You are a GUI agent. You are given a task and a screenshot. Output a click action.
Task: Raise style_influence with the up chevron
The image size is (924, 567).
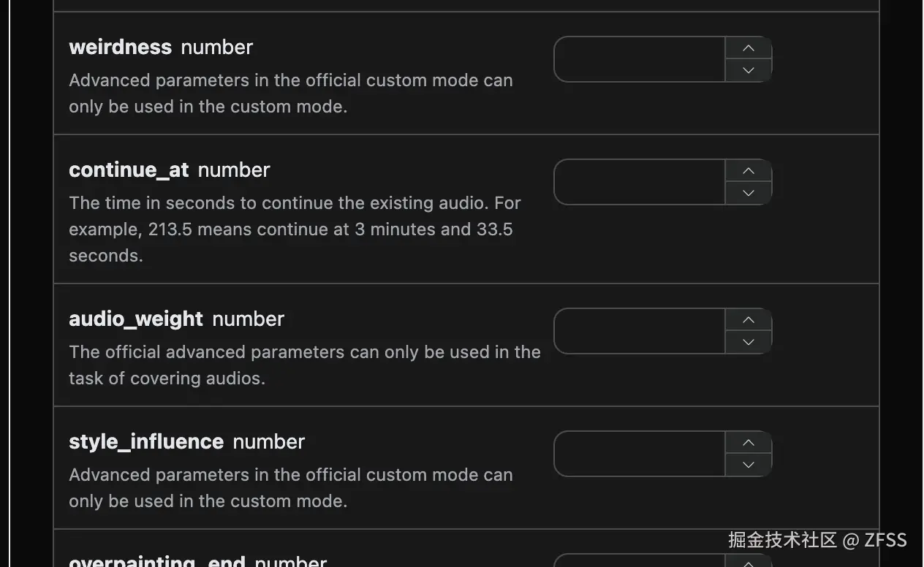[x=748, y=443]
